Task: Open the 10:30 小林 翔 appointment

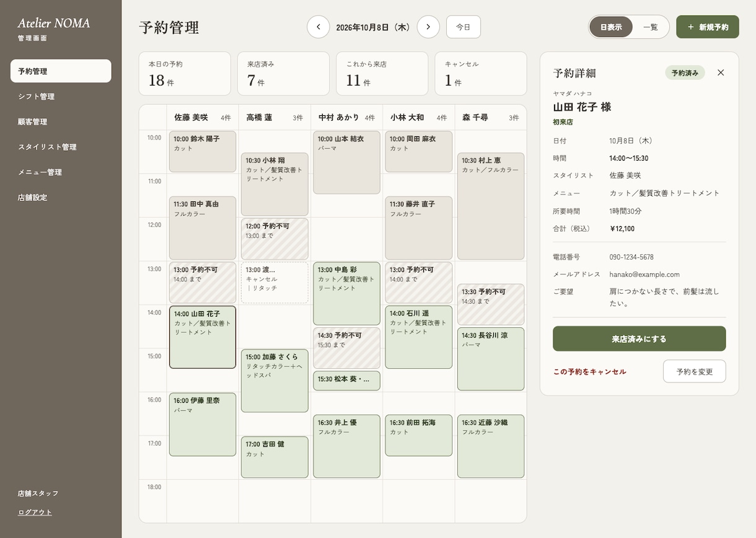Action: pos(275,185)
